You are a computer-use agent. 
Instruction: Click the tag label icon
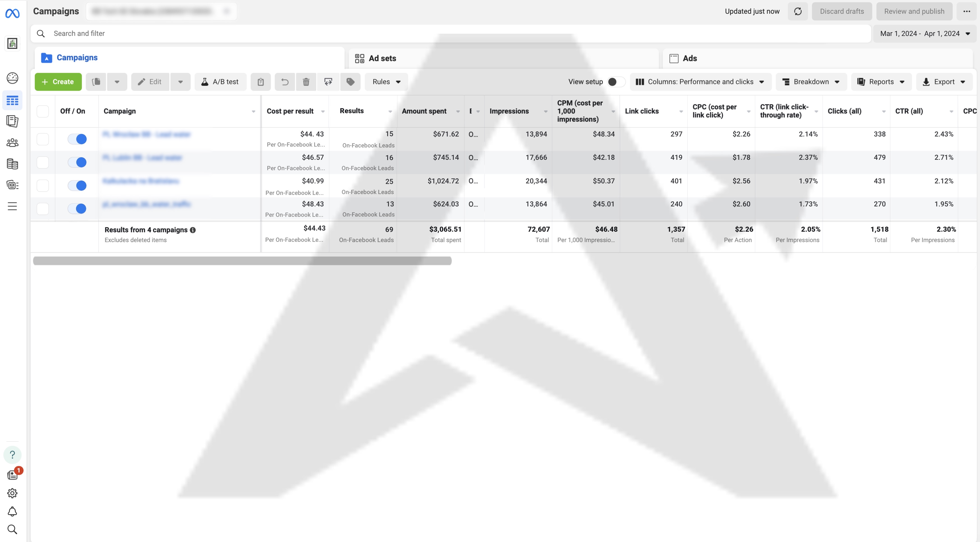coord(350,82)
